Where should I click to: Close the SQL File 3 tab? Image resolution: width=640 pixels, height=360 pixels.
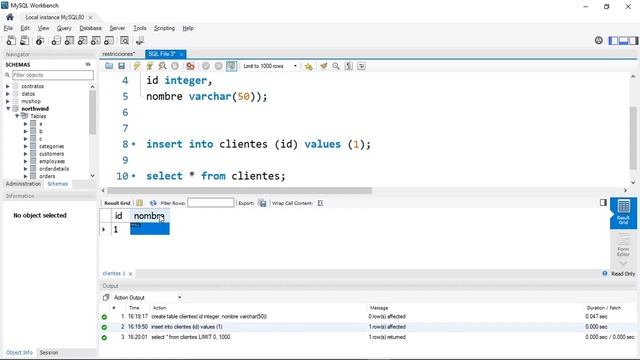point(182,54)
